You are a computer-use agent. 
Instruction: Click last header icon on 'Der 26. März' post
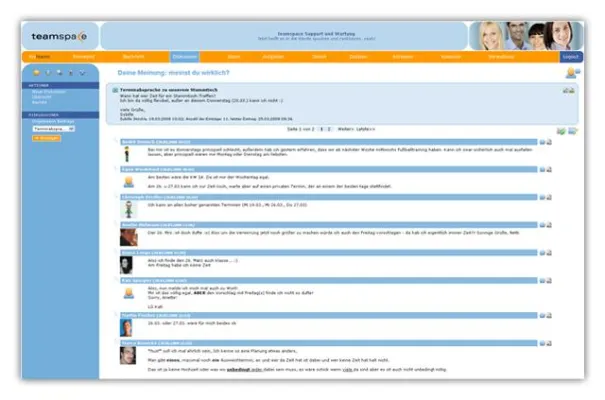point(549,225)
